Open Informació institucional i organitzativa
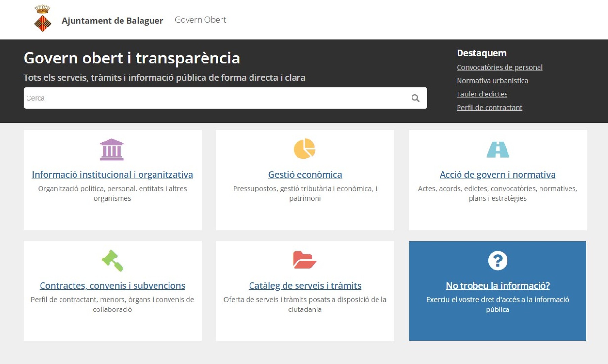 [x=112, y=174]
